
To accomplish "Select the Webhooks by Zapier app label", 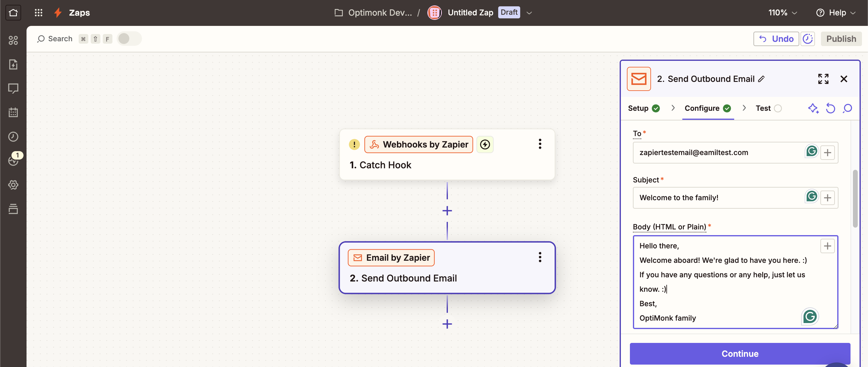I will (x=419, y=145).
